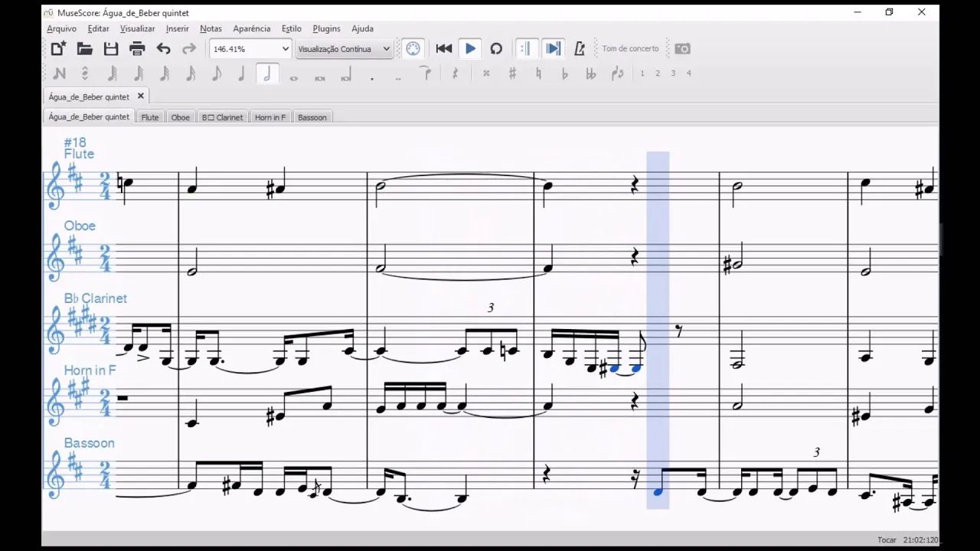Image resolution: width=980 pixels, height=551 pixels.
Task: Select voice 4
Action: 688,73
